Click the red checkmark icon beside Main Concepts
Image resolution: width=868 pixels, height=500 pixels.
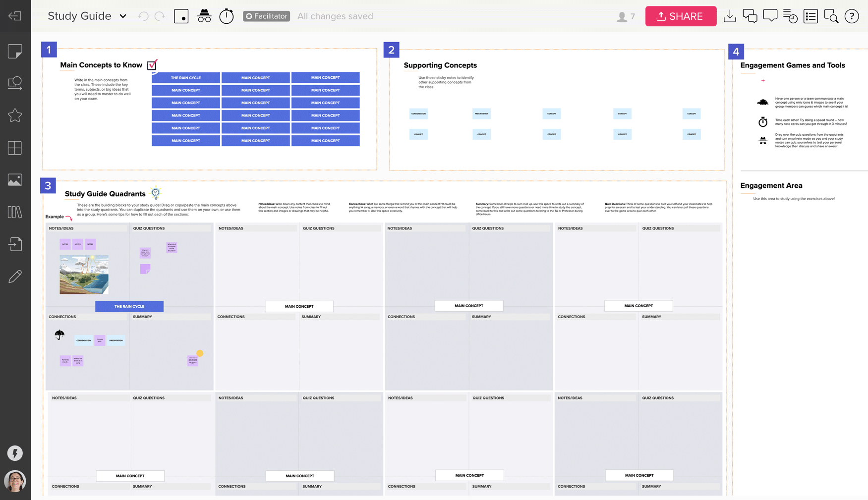click(152, 65)
